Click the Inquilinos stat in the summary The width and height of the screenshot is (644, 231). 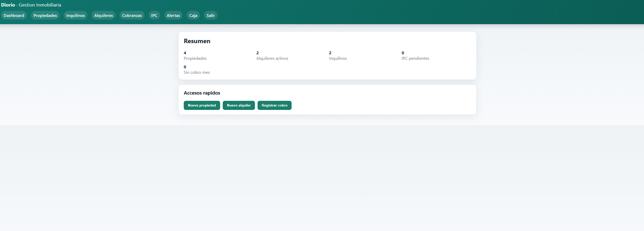pos(338,56)
